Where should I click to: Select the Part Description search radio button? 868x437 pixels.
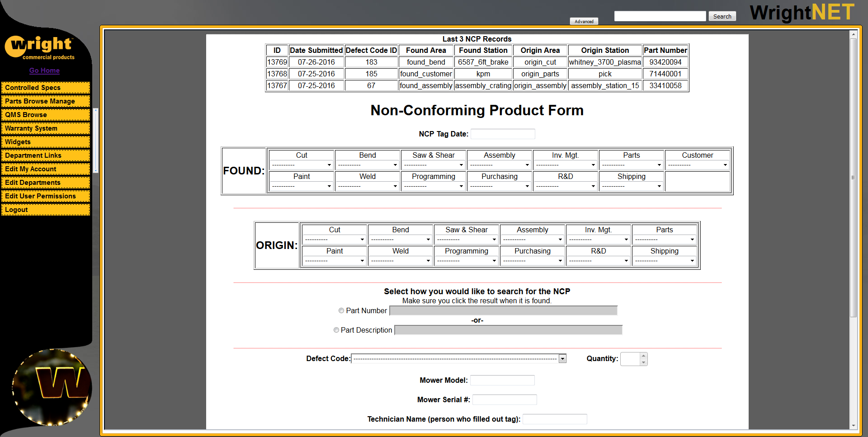pyautogui.click(x=336, y=330)
